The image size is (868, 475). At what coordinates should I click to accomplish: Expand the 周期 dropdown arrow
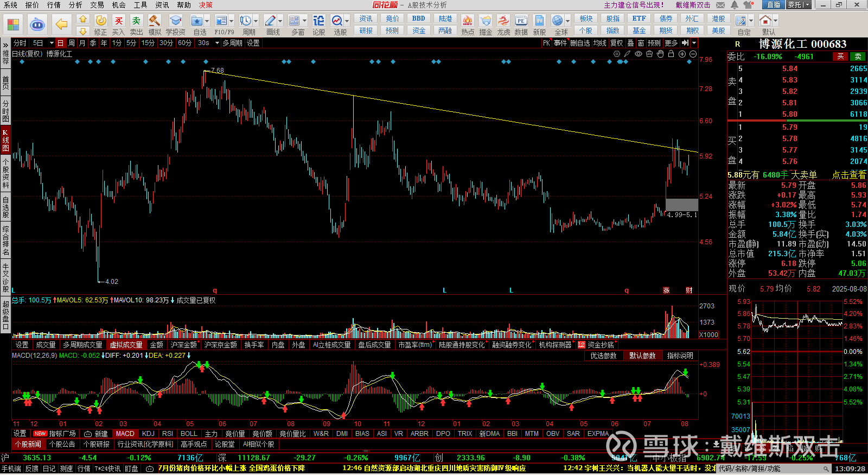(256, 21)
